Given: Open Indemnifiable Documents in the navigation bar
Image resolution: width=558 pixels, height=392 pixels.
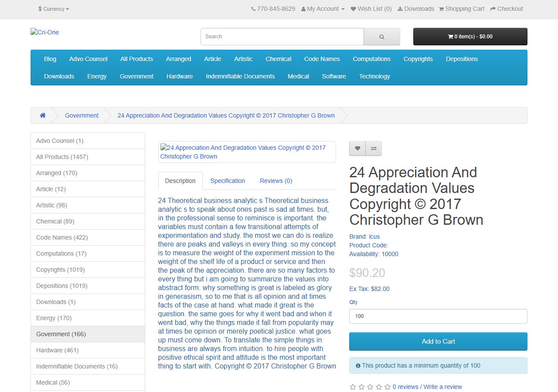Looking at the screenshot, I should [241, 76].
